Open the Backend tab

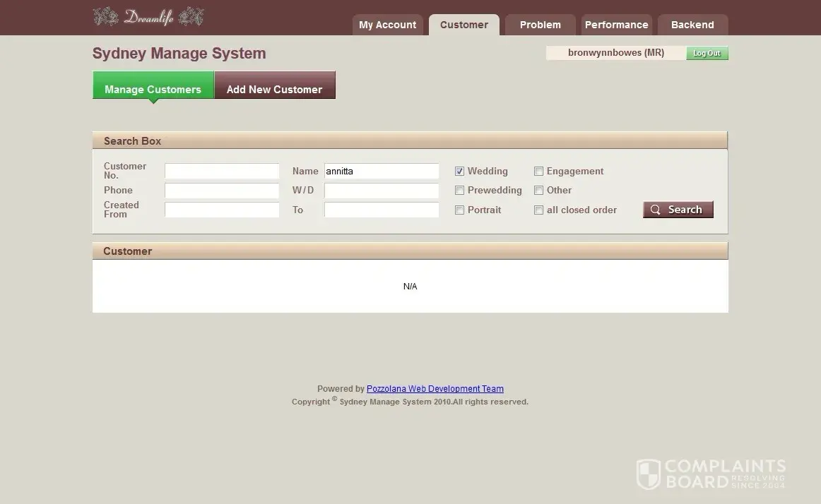pyautogui.click(x=692, y=25)
